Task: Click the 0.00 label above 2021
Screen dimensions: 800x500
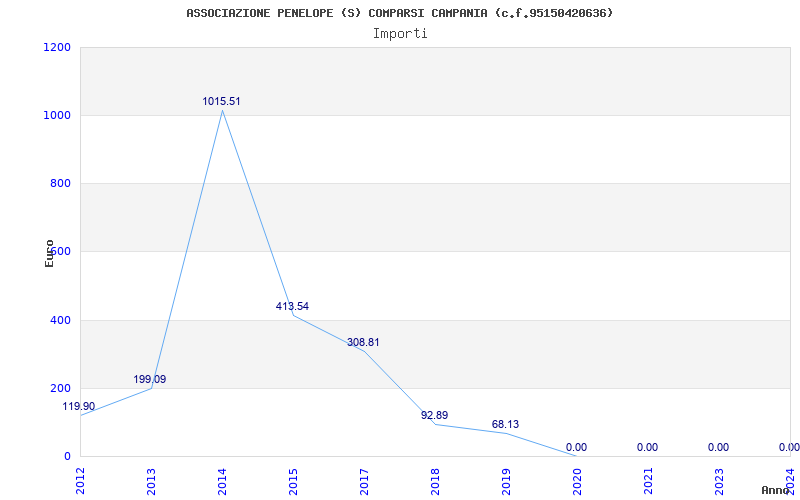Action: [x=647, y=447]
